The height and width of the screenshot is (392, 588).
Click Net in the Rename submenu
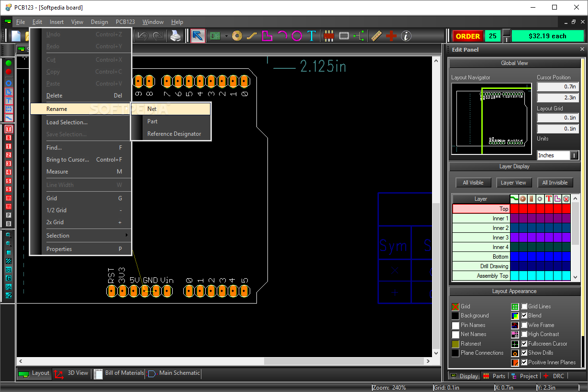click(171, 109)
